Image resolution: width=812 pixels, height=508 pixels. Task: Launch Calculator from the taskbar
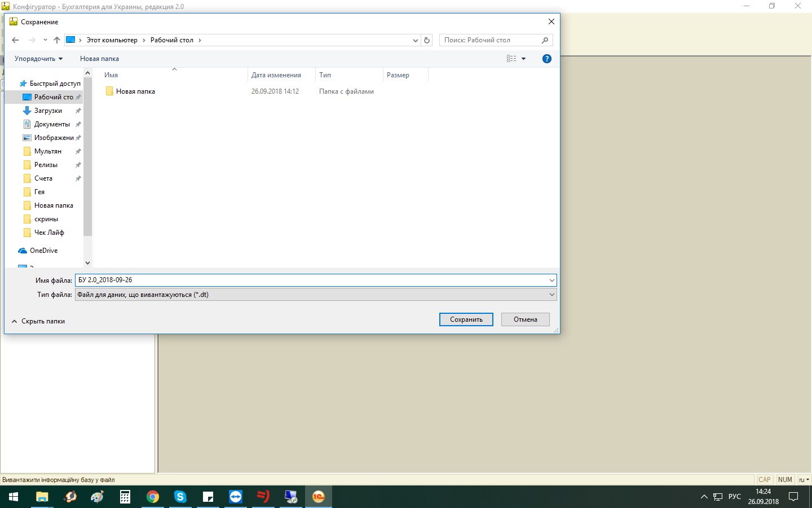[x=125, y=497]
